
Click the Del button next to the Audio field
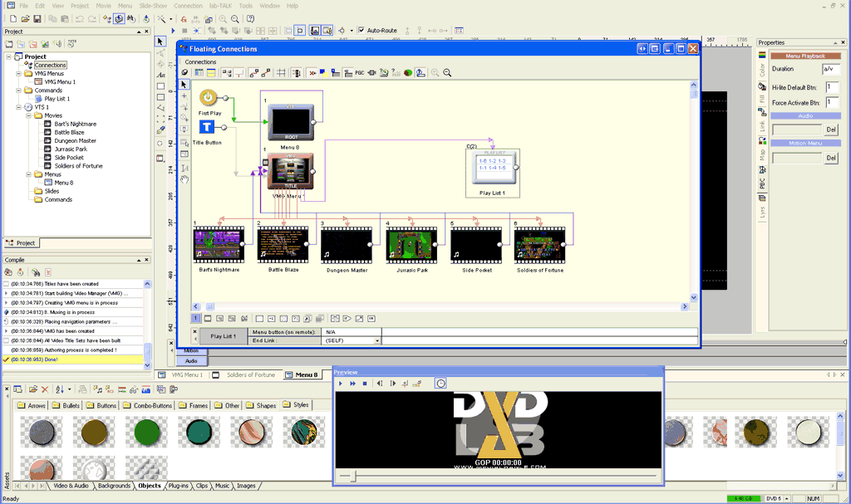click(x=831, y=130)
